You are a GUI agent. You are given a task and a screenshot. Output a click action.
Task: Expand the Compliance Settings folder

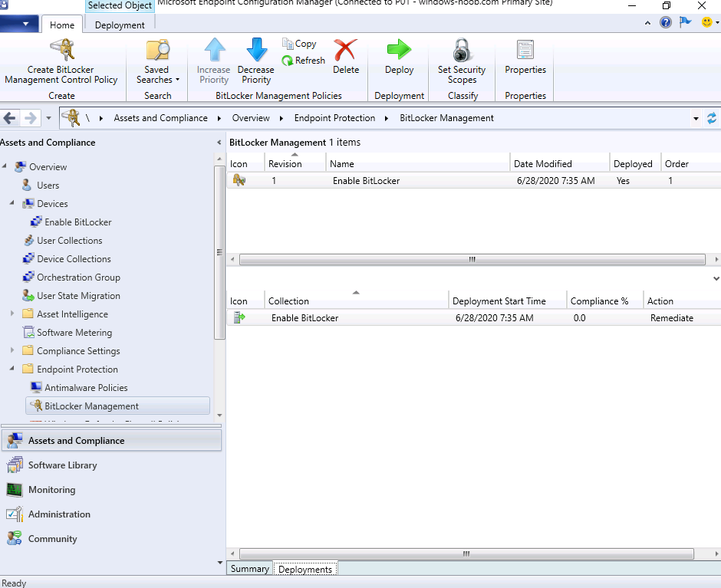12,350
